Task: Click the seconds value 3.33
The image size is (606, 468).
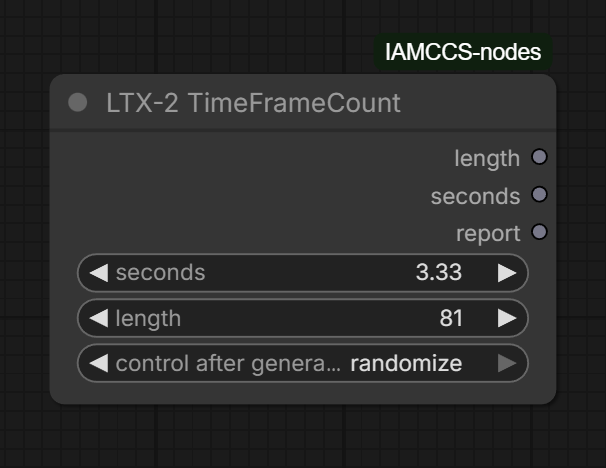Action: (x=439, y=273)
